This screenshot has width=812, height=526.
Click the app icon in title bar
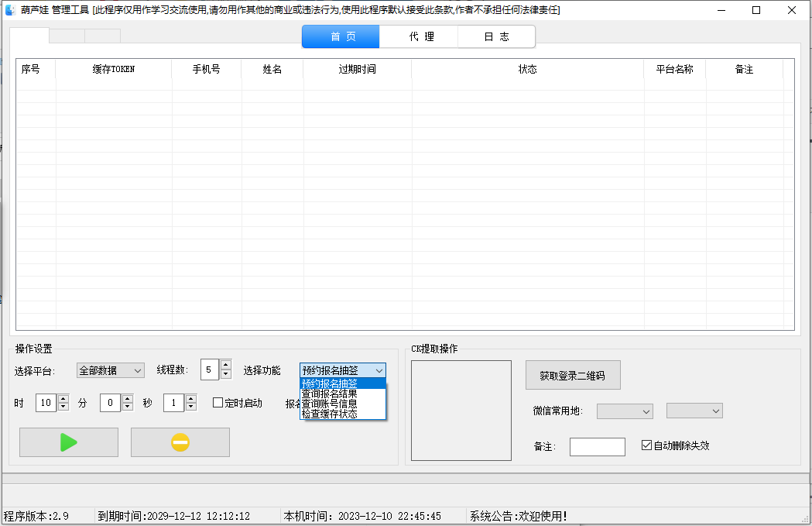coord(10,10)
